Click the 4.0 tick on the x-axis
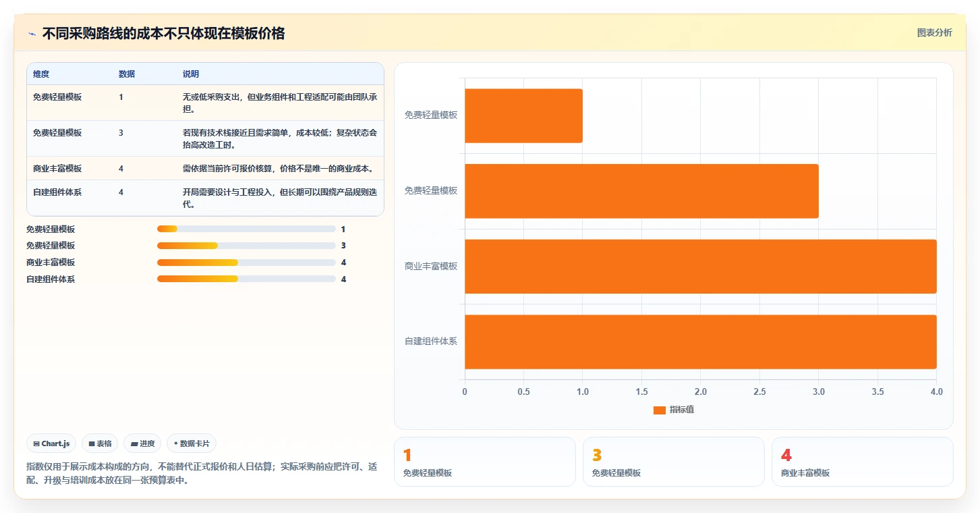The height and width of the screenshot is (513, 980). (x=936, y=391)
